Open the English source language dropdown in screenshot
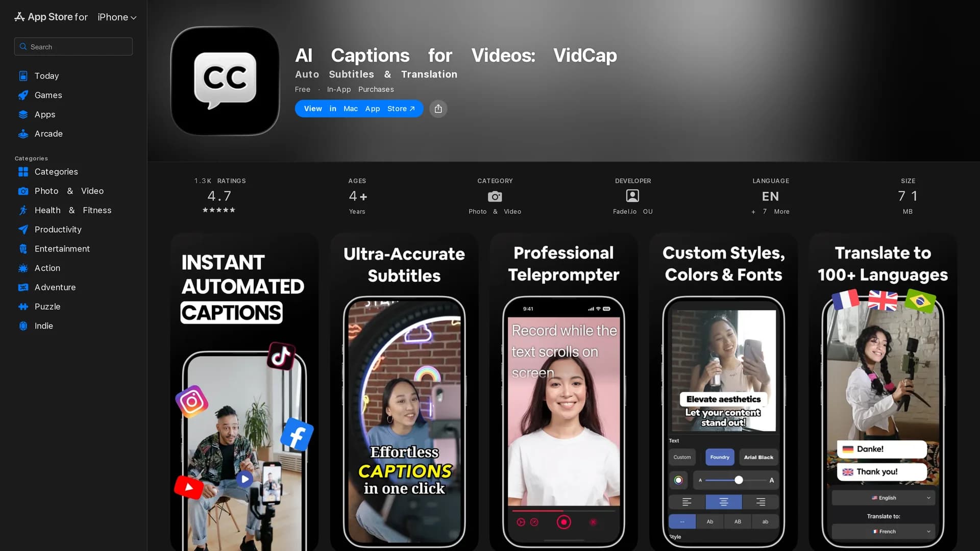The height and width of the screenshot is (551, 980). 883,498
